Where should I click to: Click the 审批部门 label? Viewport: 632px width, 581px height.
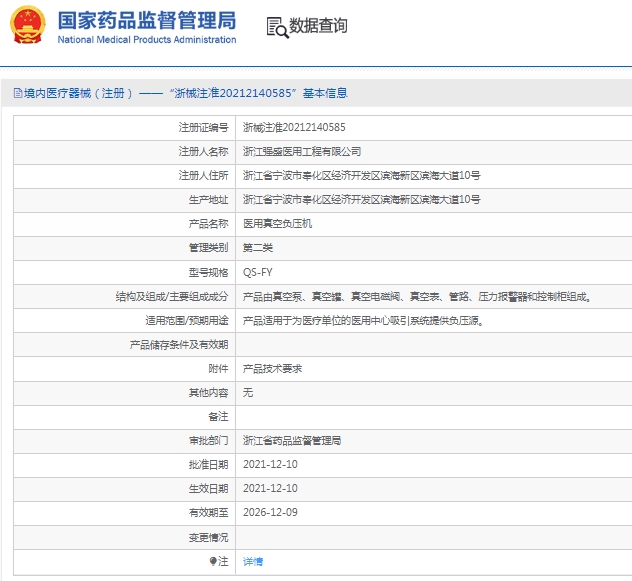coord(208,440)
